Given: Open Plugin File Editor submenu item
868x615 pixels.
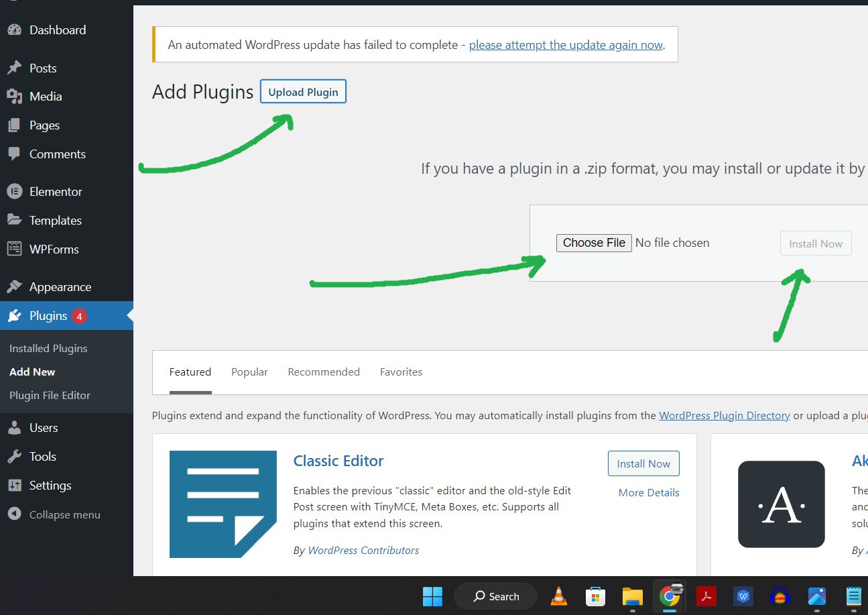Looking at the screenshot, I should pyautogui.click(x=50, y=395).
